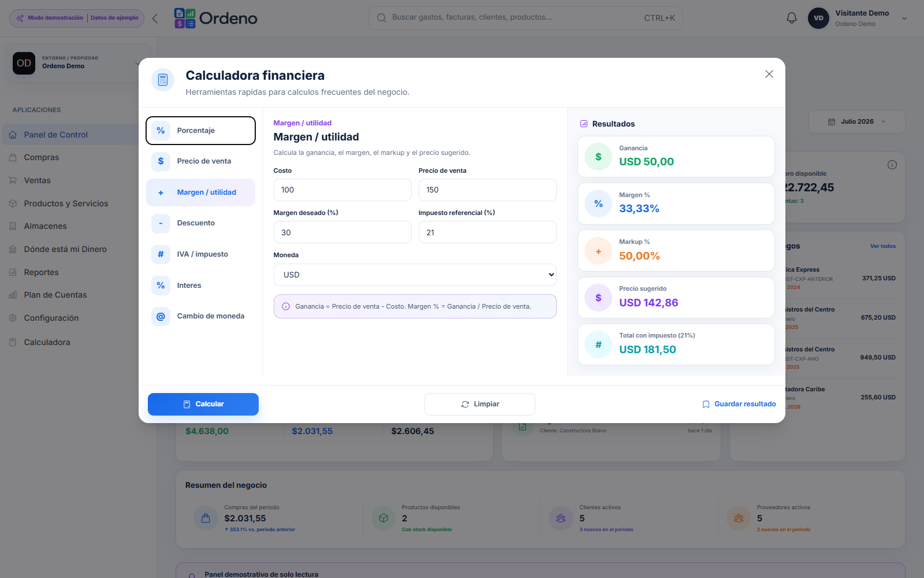Click Guardar resultado link
Viewport: 924px width, 578px height.
(x=739, y=404)
